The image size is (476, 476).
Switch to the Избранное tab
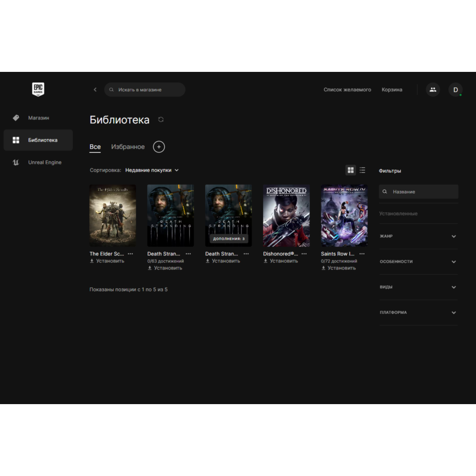tap(128, 147)
